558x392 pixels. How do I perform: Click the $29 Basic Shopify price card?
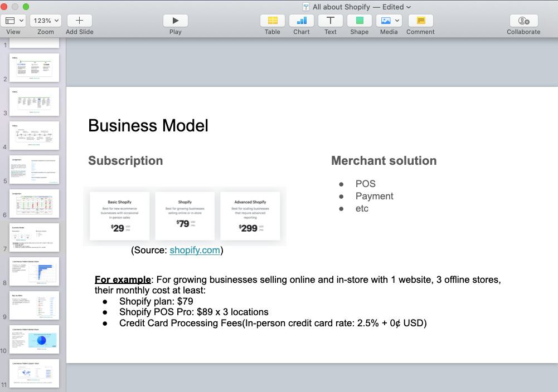(119, 216)
